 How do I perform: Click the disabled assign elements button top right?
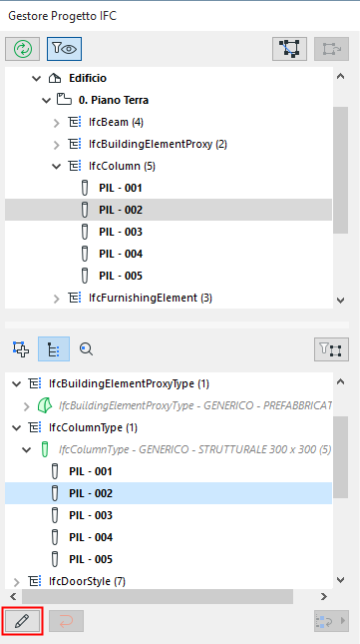332,49
